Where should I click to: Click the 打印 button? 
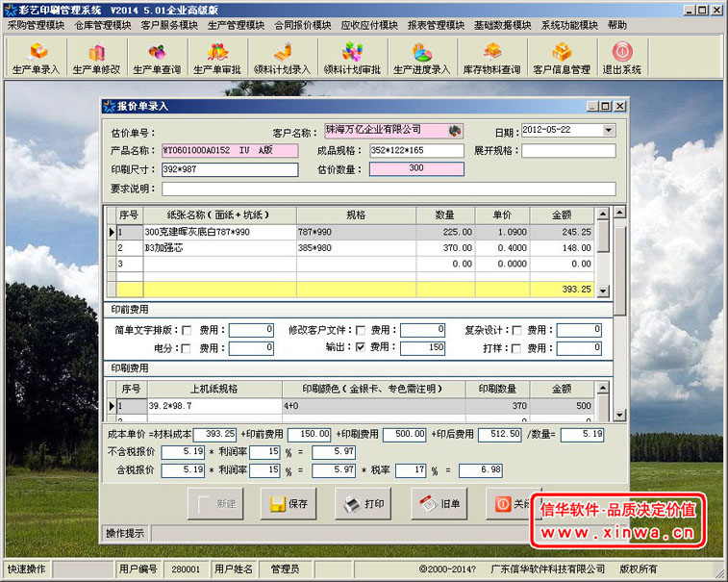coord(364,504)
